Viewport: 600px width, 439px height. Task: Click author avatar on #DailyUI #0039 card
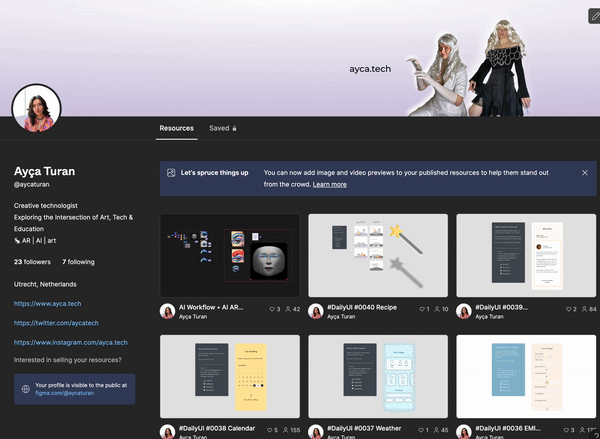tap(464, 312)
